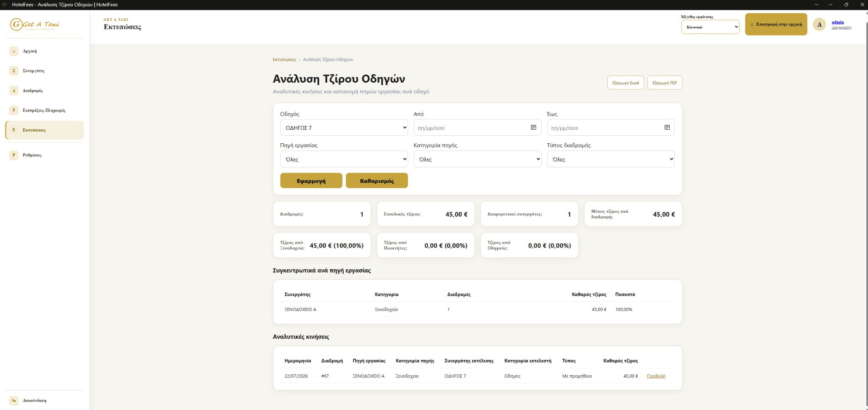
Task: Open calendar picker in Από field
Action: (x=534, y=128)
